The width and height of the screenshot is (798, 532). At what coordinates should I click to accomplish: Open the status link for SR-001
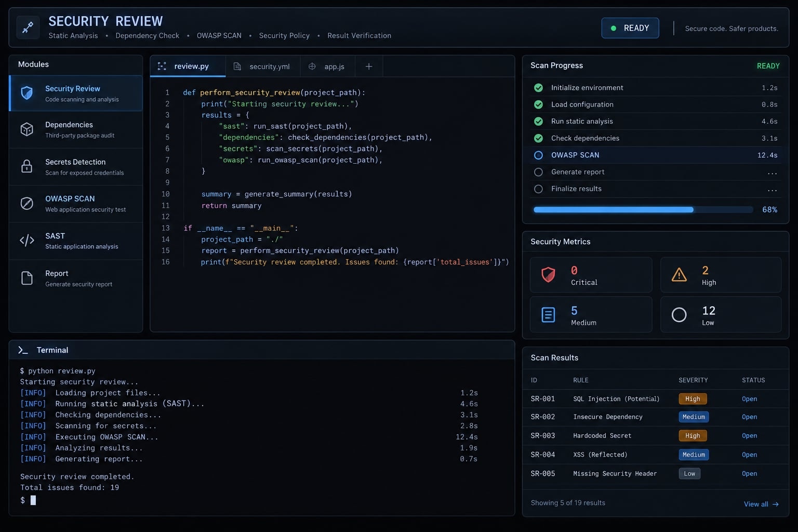[x=749, y=399]
